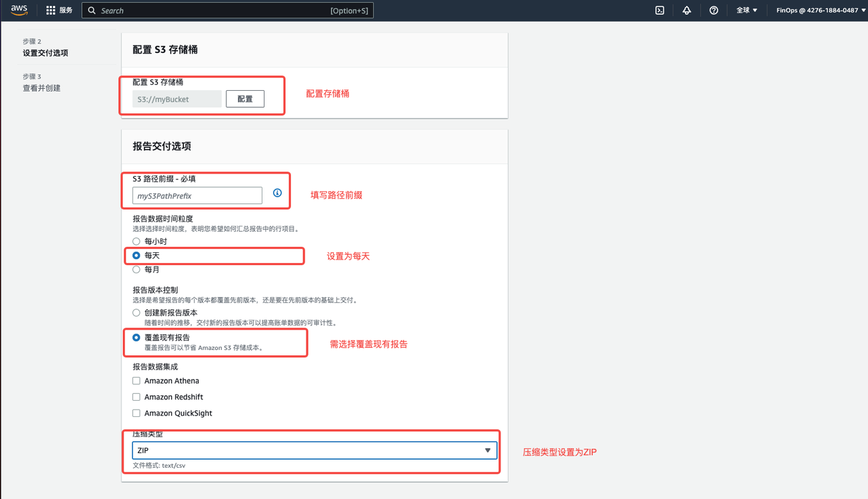Check the Amazon Athena checkbox

point(136,381)
